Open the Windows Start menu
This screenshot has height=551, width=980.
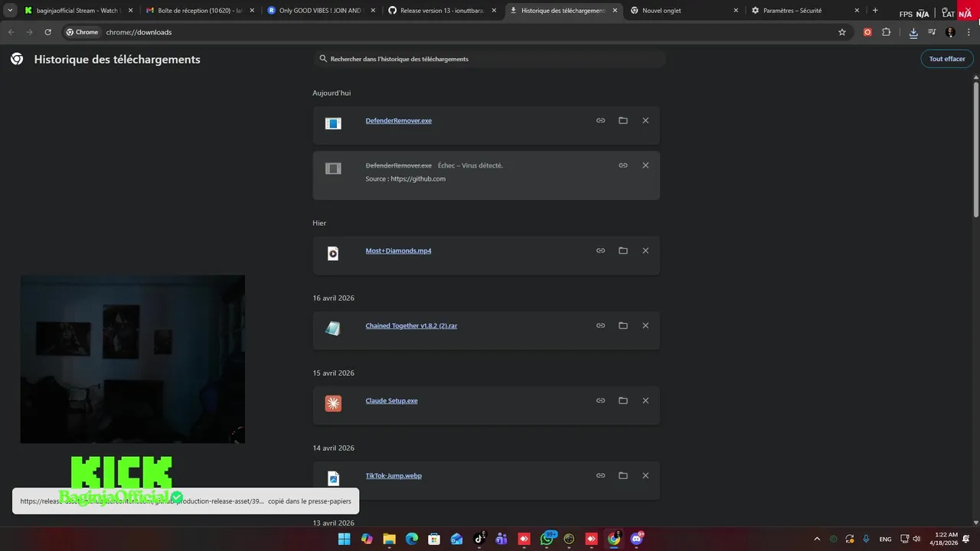(344, 539)
